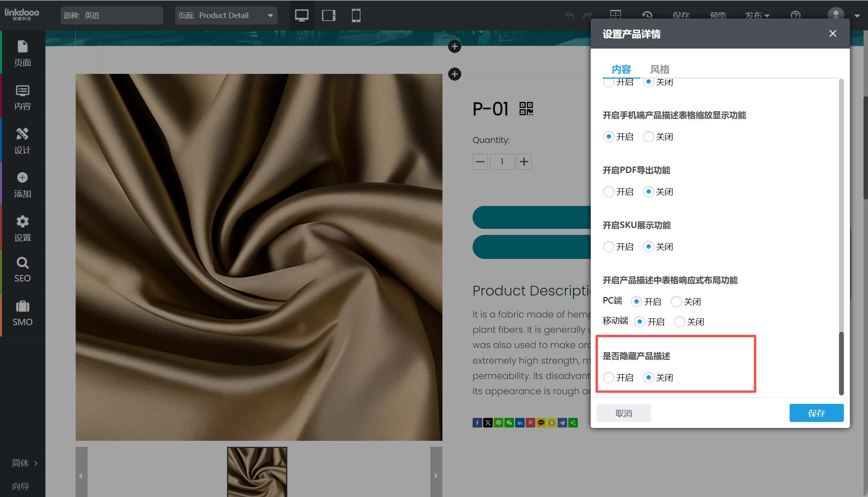Viewport: 868px width, 497px height.
Task: Select 开启 under 是否隐藏产品描述
Action: point(609,377)
